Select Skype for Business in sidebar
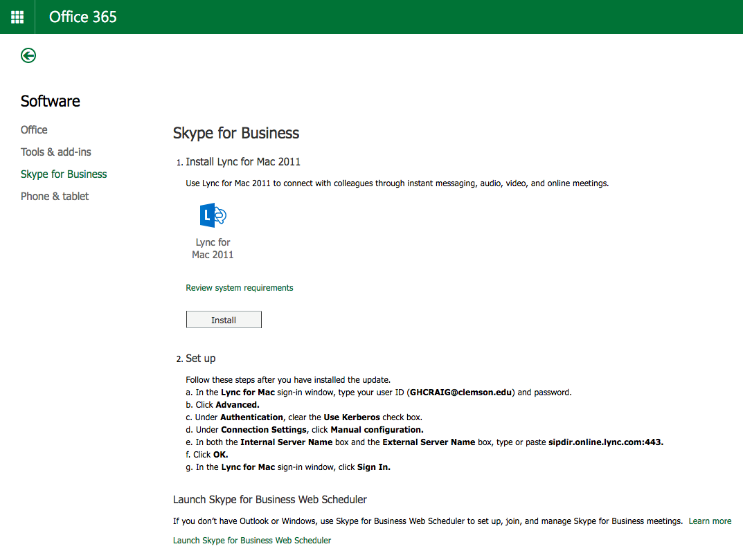Image resolution: width=743 pixels, height=560 pixels. 64,174
